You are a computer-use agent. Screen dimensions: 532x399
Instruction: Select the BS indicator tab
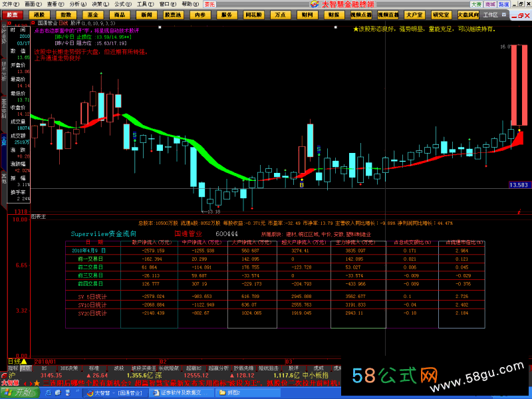point(45,368)
